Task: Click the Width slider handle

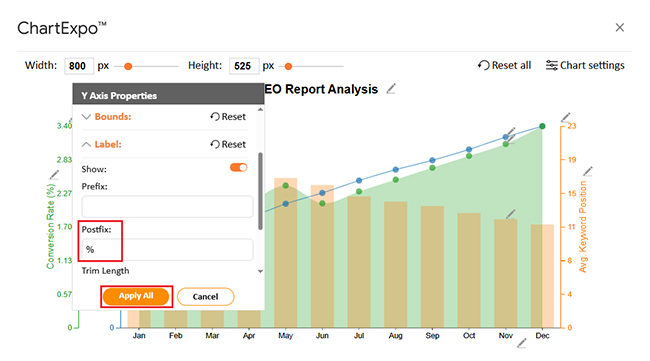Action: [x=128, y=66]
